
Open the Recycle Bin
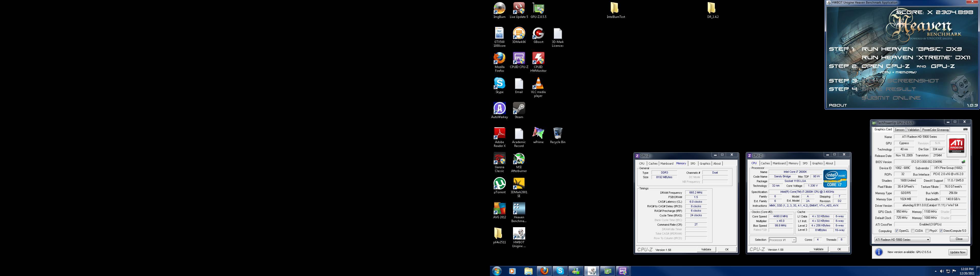point(558,136)
